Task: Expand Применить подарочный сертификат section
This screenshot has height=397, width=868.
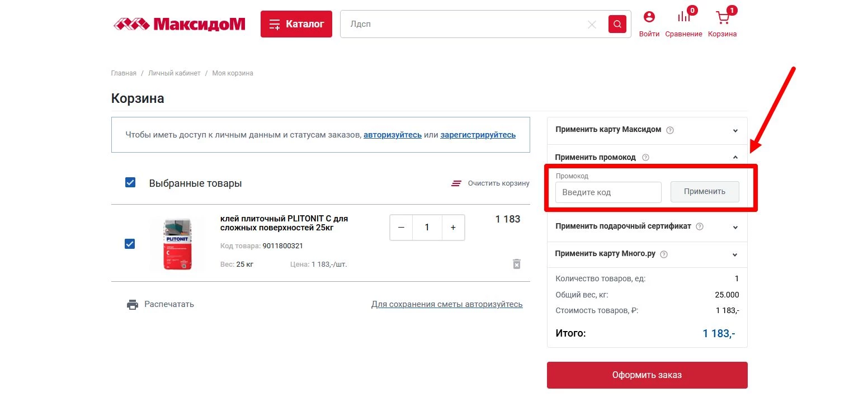Action: [x=735, y=226]
